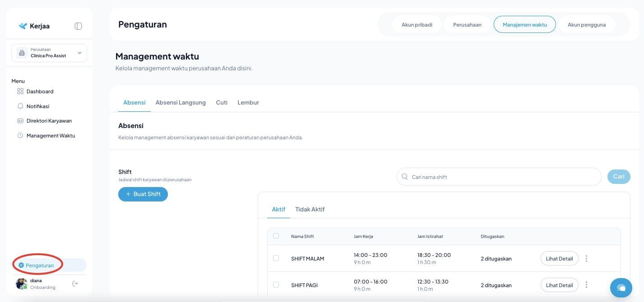Open the three-dot menu for SHIFT MALAM

tap(586, 259)
